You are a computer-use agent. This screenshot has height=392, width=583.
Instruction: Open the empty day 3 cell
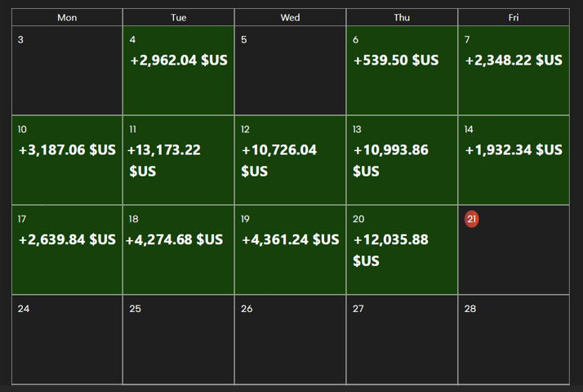click(67, 71)
